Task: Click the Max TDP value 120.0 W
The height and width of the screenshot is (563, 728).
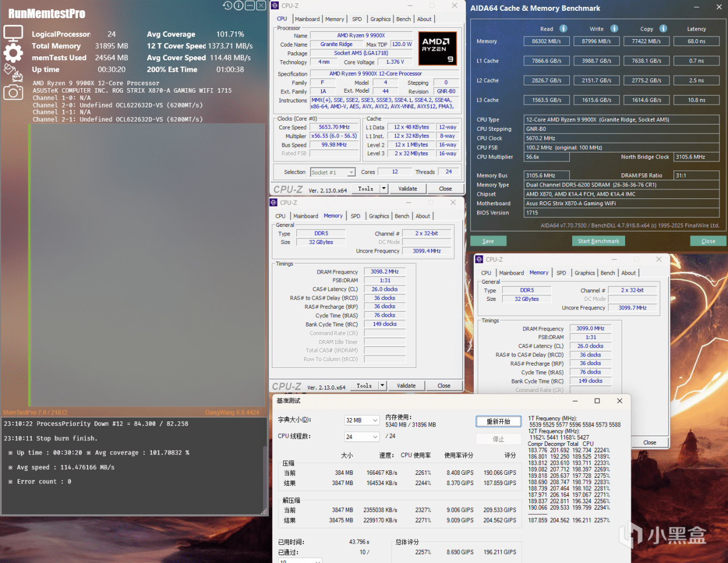Action: (x=402, y=44)
